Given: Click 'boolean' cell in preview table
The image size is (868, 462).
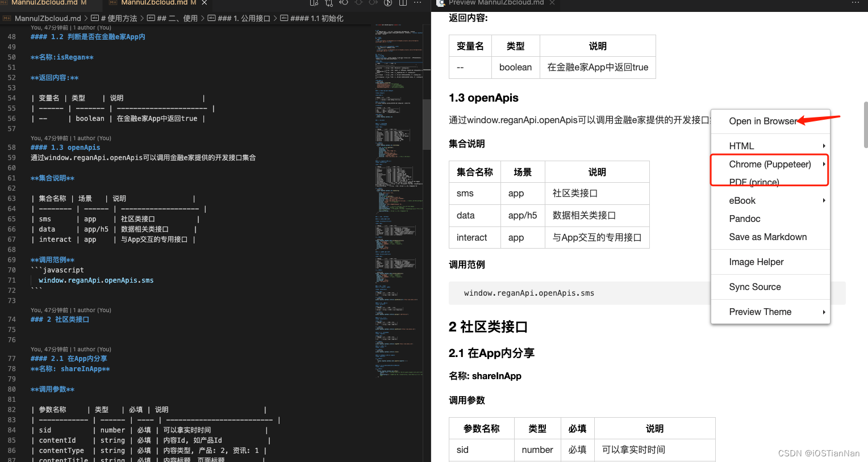Looking at the screenshot, I should (515, 67).
